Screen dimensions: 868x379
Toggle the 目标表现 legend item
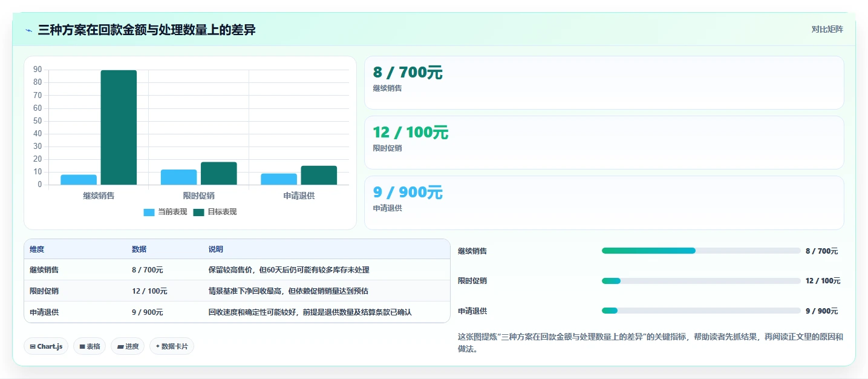point(215,212)
